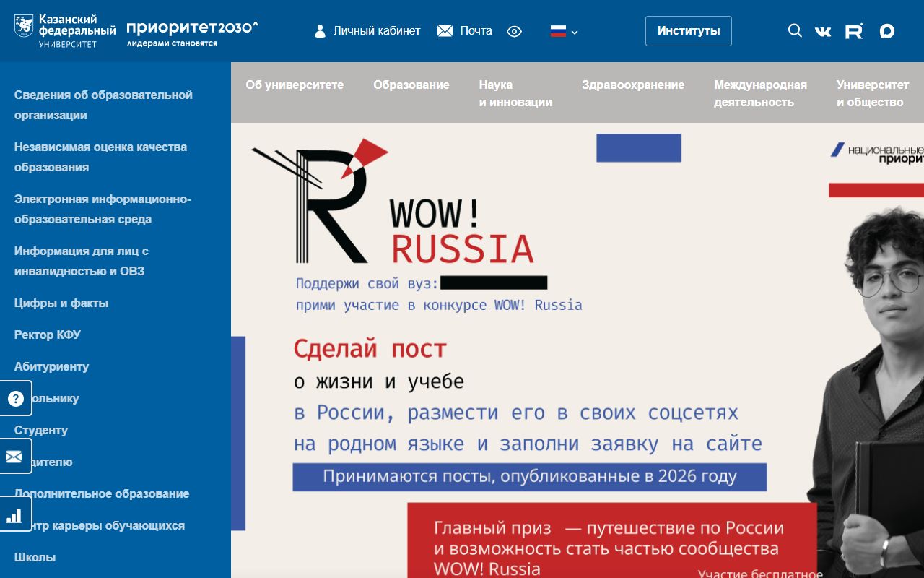Image resolution: width=924 pixels, height=578 pixels.
Task: Click the floating question mark help icon
Action: point(16,398)
